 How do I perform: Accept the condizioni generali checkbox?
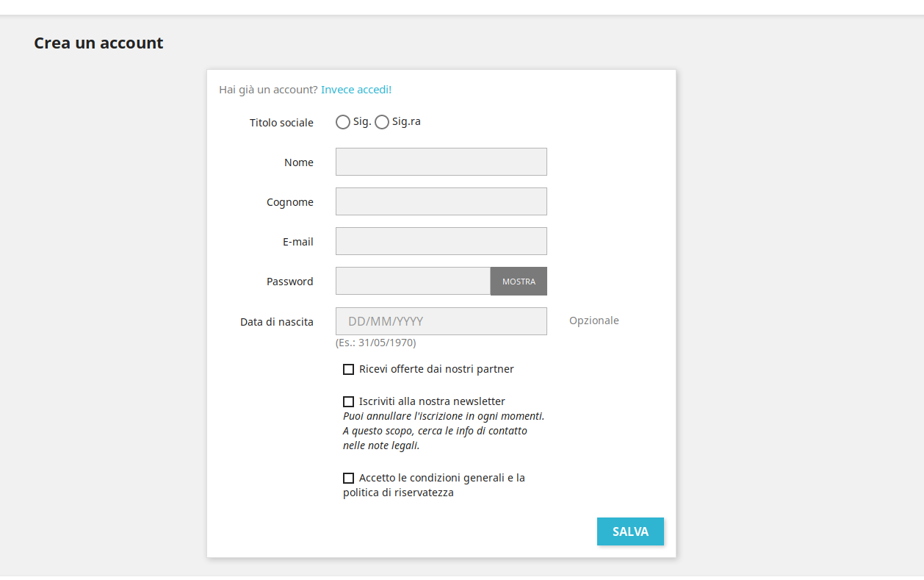coord(349,478)
